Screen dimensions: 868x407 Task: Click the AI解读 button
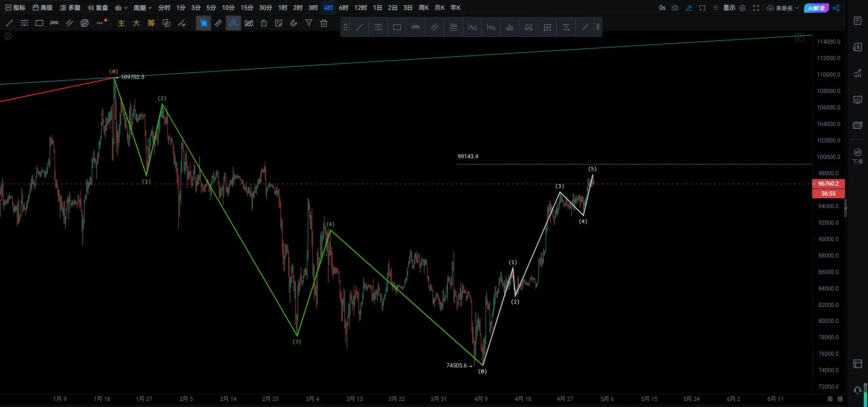[x=816, y=8]
